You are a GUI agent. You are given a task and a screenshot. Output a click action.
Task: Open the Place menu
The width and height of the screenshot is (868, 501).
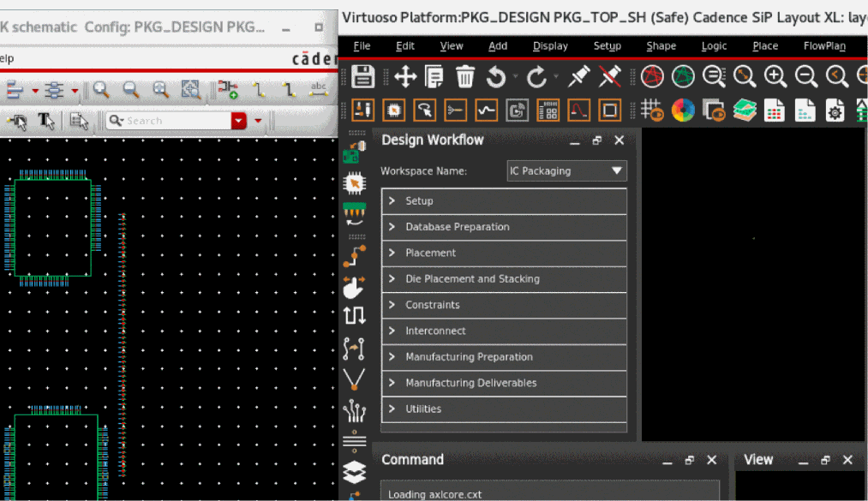(765, 46)
